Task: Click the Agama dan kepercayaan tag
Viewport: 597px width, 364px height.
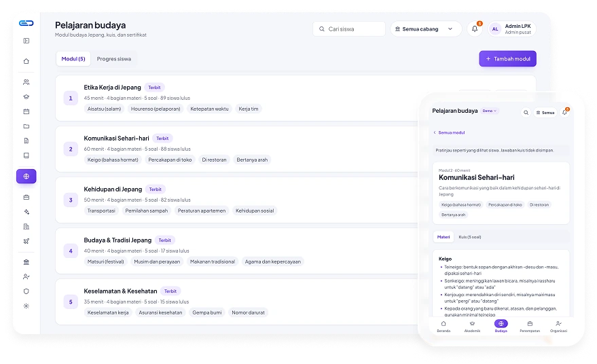Action: coord(272,262)
